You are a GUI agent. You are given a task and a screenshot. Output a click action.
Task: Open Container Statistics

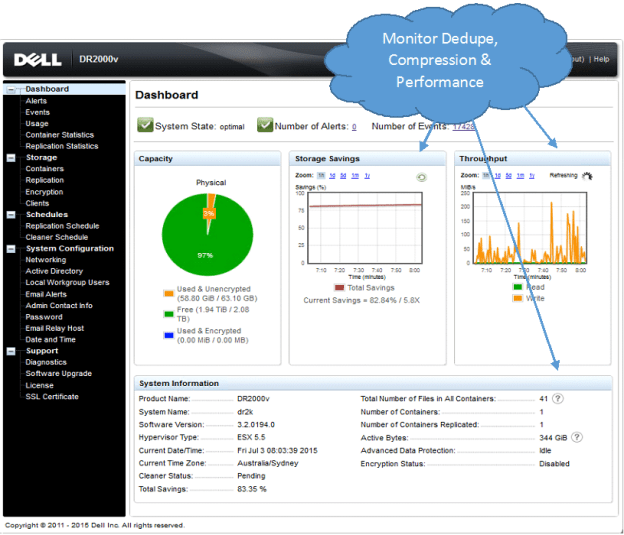point(60,135)
